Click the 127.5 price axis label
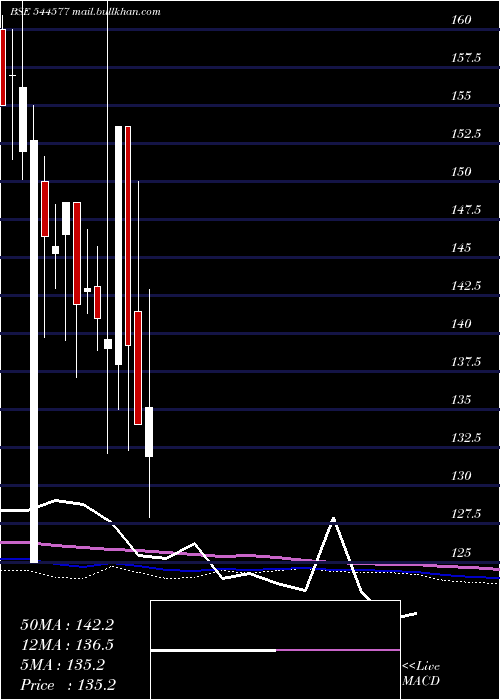The width and height of the screenshot is (500, 700). click(466, 514)
